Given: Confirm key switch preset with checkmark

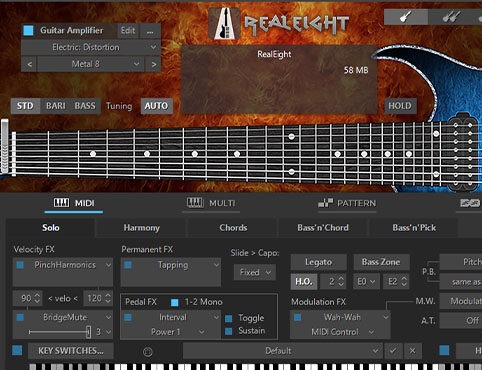Looking at the screenshot, I should (x=393, y=351).
